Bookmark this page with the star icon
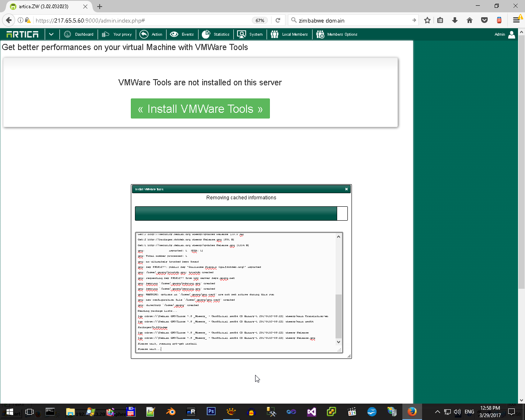The width and height of the screenshot is (525, 420). pyautogui.click(x=427, y=20)
